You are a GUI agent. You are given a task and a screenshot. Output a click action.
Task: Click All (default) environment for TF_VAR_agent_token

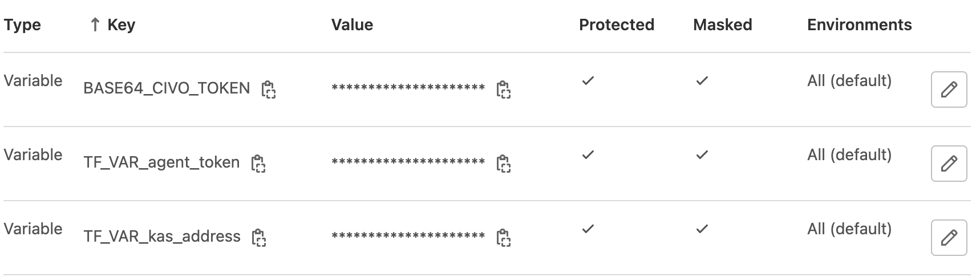pyautogui.click(x=849, y=155)
